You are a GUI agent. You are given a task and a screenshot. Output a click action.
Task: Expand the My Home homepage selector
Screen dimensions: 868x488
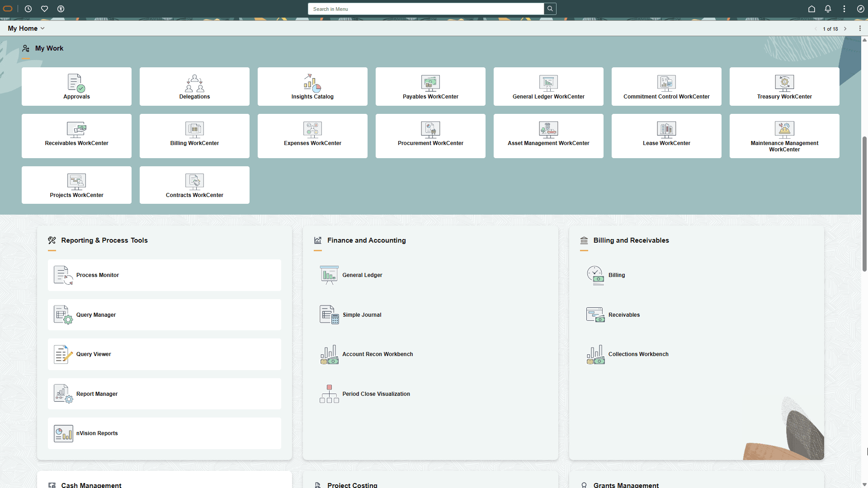[x=43, y=28]
